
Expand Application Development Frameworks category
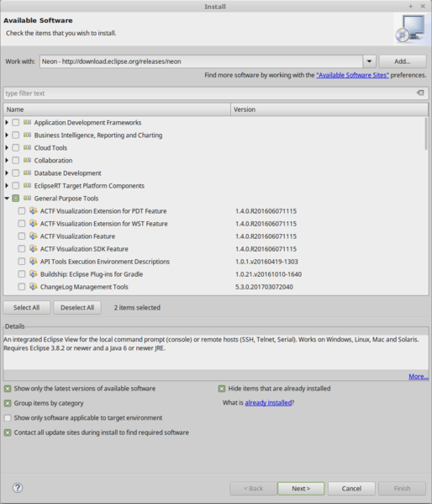7,123
